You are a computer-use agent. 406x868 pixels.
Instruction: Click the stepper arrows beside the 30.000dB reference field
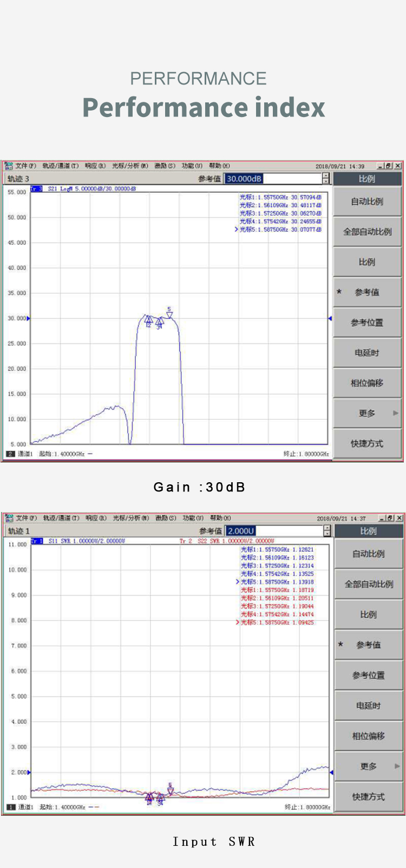point(325,178)
